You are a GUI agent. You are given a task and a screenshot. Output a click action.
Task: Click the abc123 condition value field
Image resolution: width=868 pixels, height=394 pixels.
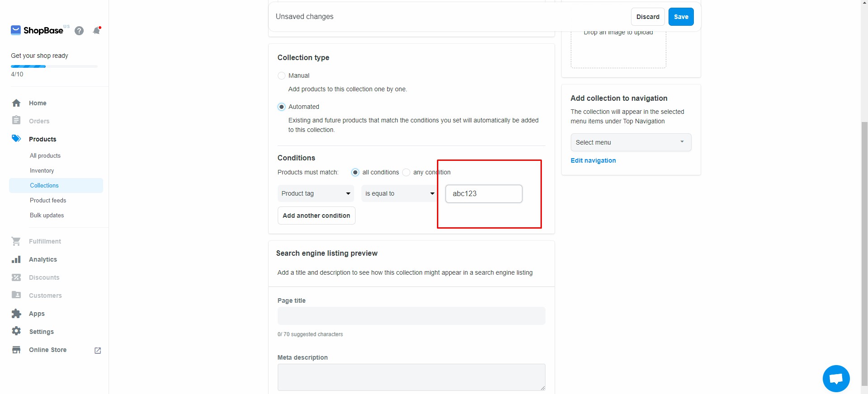[x=484, y=193]
